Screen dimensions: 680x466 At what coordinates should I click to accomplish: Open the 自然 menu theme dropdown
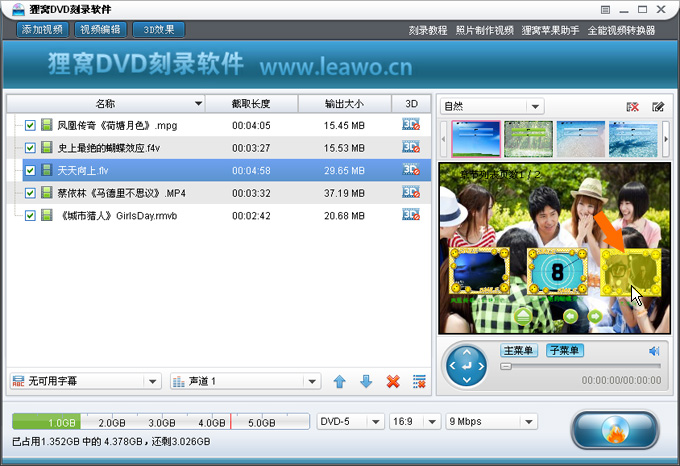click(535, 107)
